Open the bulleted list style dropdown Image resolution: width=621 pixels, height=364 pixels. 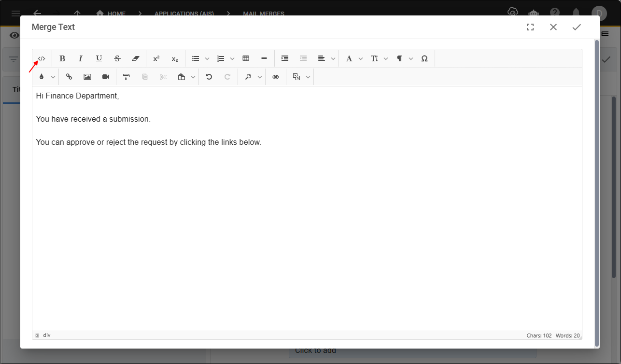(207, 58)
